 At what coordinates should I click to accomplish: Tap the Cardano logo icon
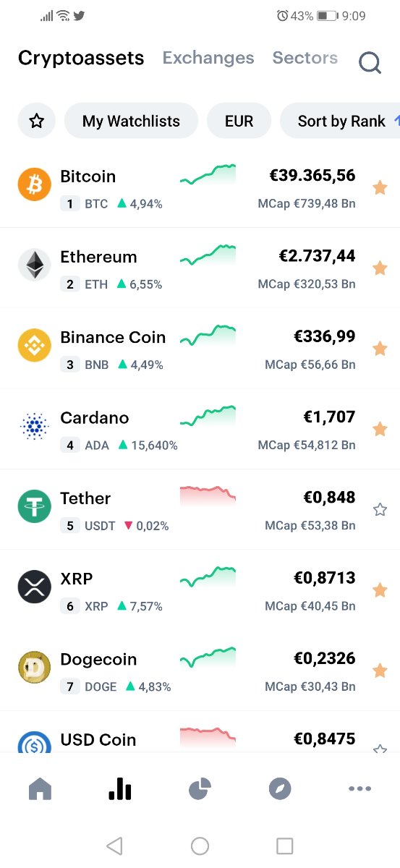[x=34, y=426]
